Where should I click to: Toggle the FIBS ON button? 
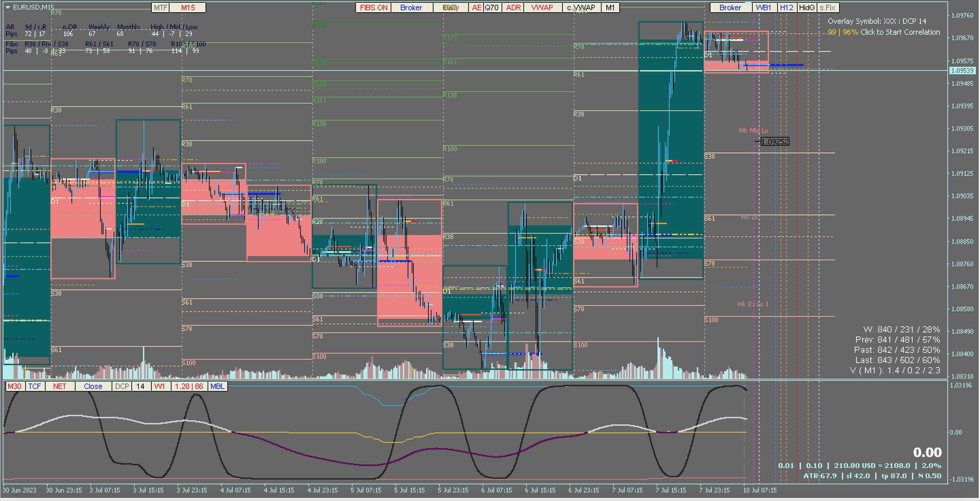pos(373,7)
